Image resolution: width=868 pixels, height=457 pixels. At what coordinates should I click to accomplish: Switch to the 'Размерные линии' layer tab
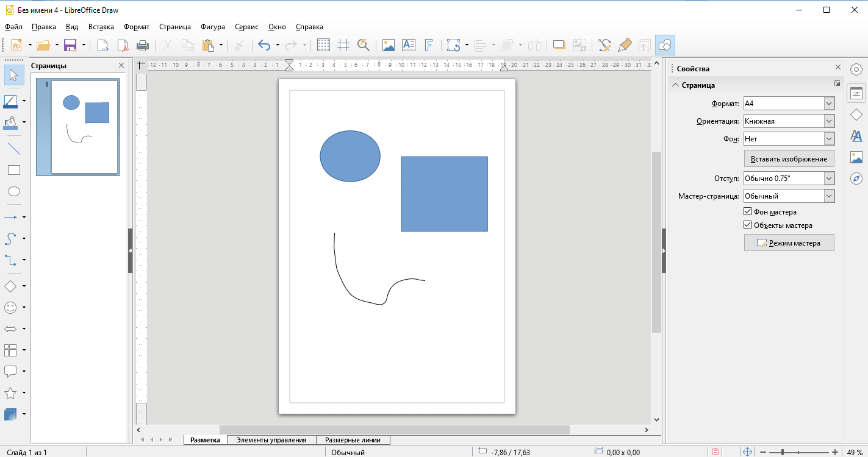pos(353,440)
